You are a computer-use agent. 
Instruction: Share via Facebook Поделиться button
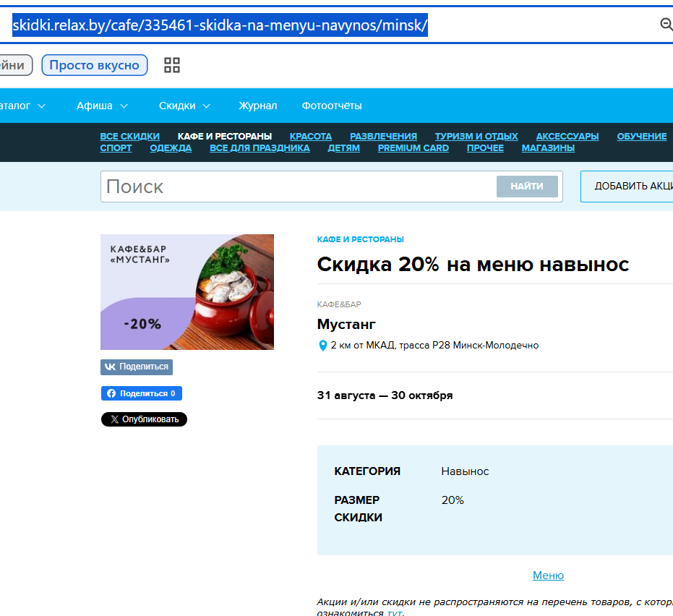[142, 393]
